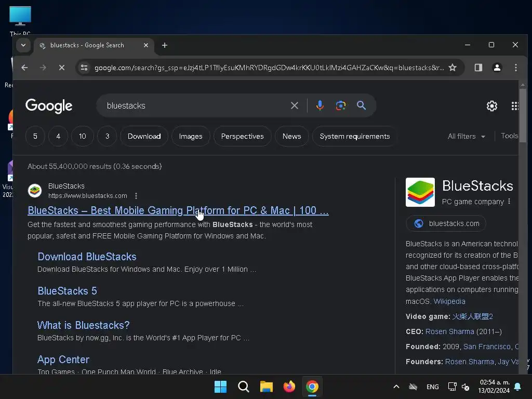Screen dimensions: 532x399
Task: Open the Windows Start menu
Action: click(220, 387)
